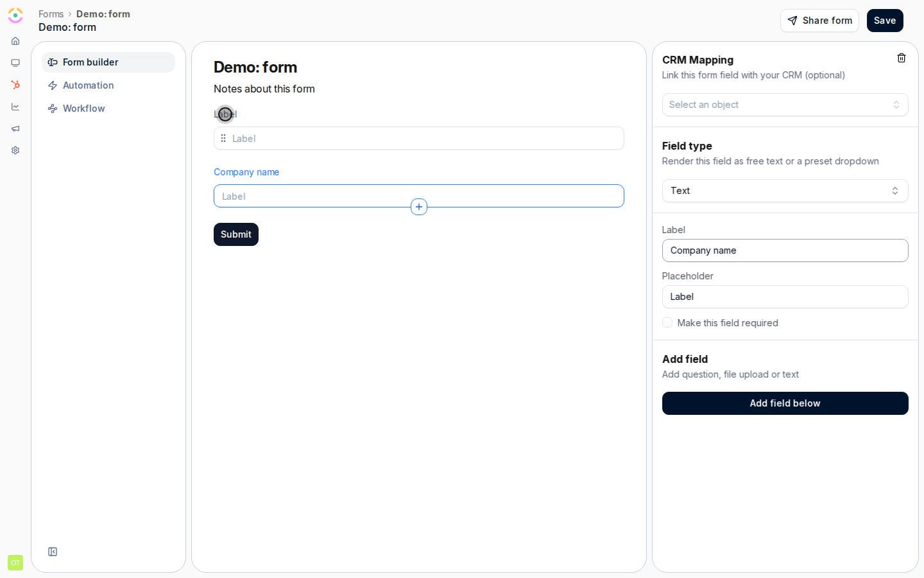Click the Company name form field input
Image resolution: width=924 pixels, height=578 pixels.
coord(419,196)
